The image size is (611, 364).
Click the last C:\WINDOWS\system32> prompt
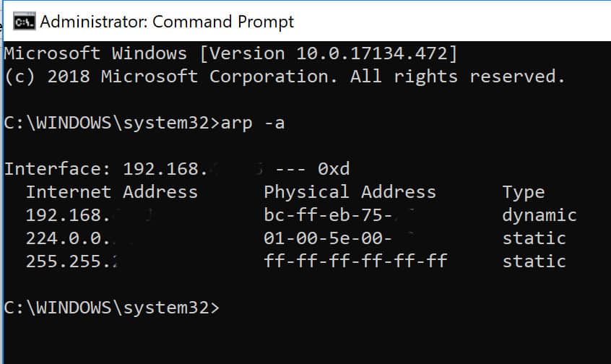[112, 308]
